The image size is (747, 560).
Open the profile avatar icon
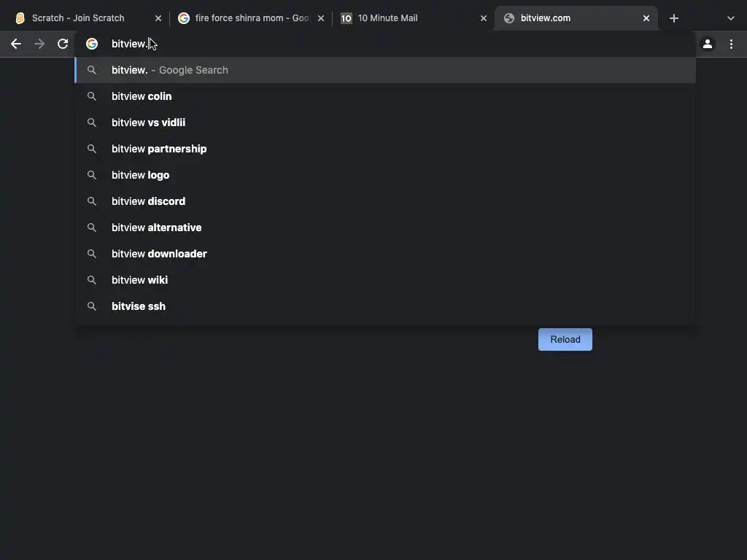707,44
